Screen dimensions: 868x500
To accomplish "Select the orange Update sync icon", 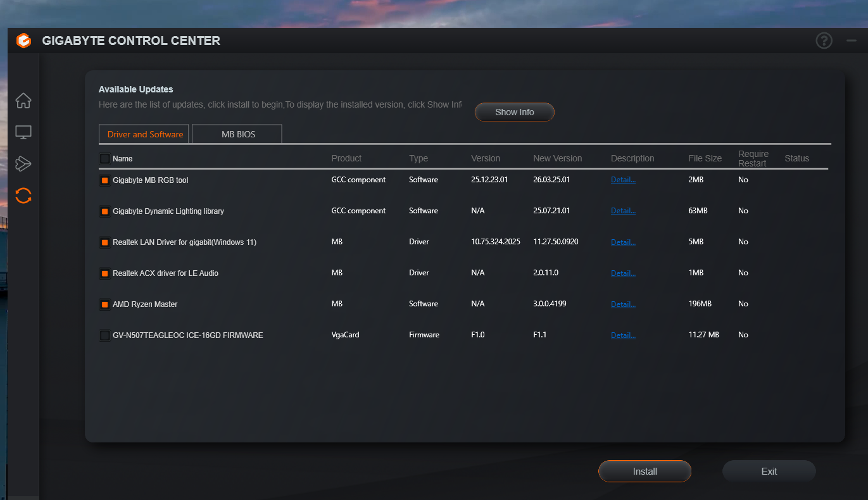I will tap(23, 196).
